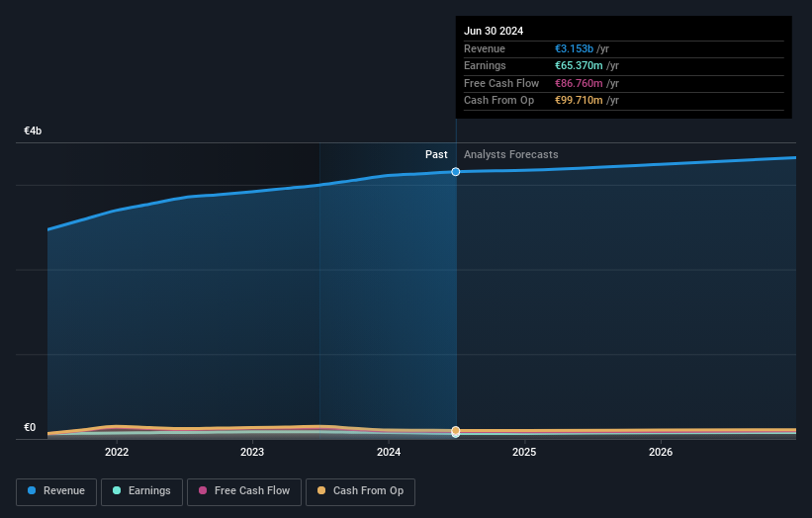812x518 pixels.
Task: Click the 2025 x-axis label
Action: click(524, 452)
